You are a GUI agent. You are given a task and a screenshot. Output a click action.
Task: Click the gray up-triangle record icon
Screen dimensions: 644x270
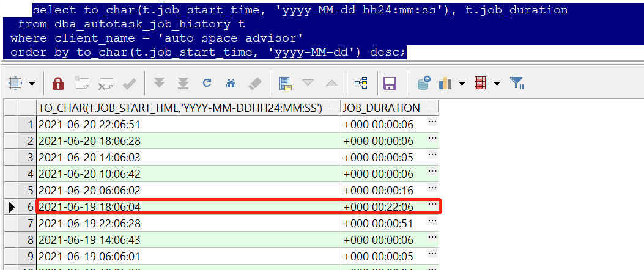[331, 83]
